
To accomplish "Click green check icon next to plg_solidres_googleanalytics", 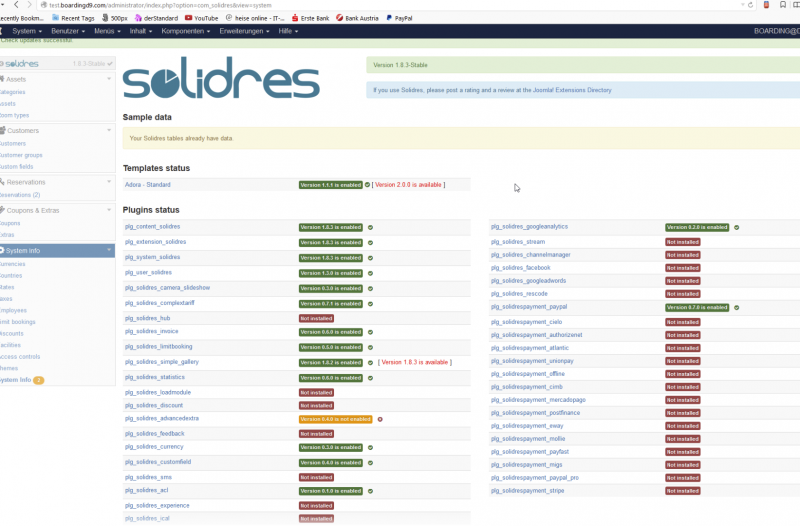I will [x=737, y=227].
